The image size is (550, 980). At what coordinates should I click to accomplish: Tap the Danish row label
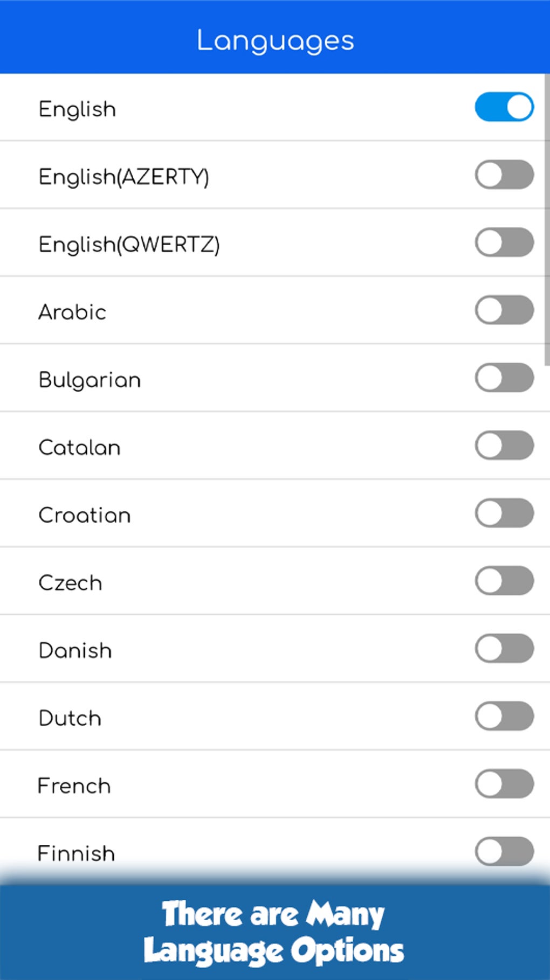click(x=75, y=651)
